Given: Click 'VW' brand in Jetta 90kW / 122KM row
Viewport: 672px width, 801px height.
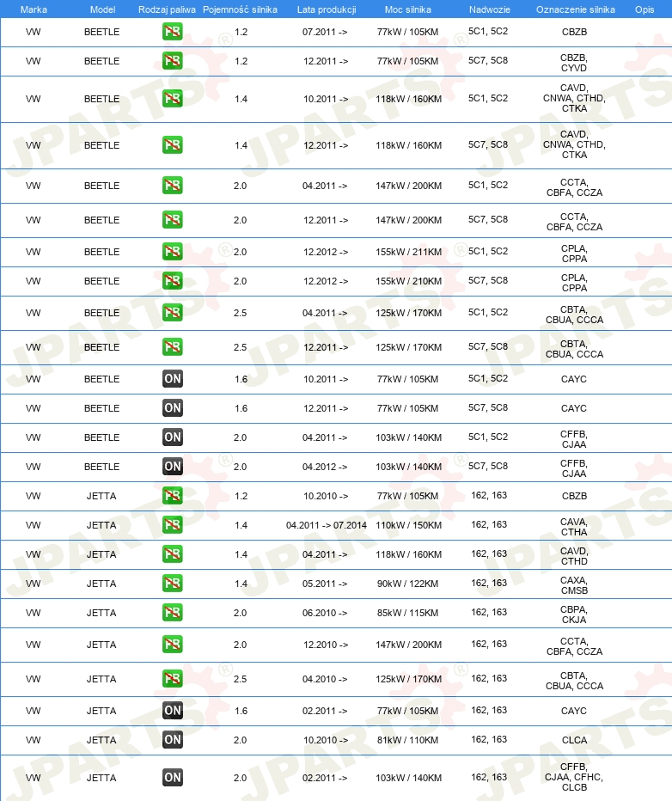Looking at the screenshot, I should pos(34,584).
